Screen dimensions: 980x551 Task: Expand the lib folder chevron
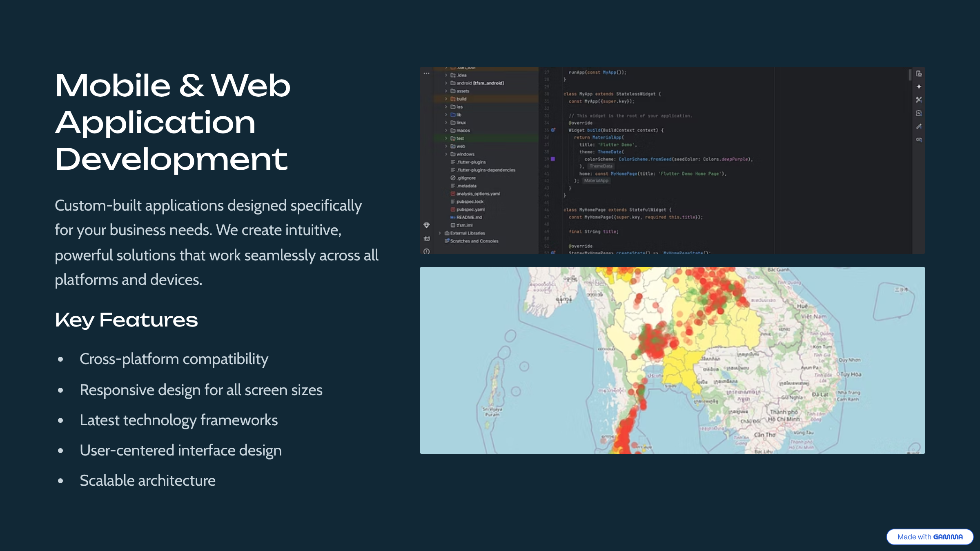tap(446, 115)
